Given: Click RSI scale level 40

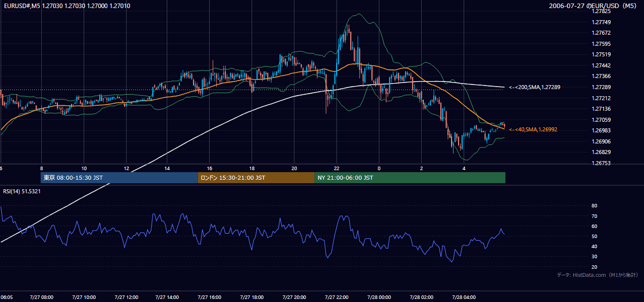Looking at the screenshot, I should pos(595,246).
